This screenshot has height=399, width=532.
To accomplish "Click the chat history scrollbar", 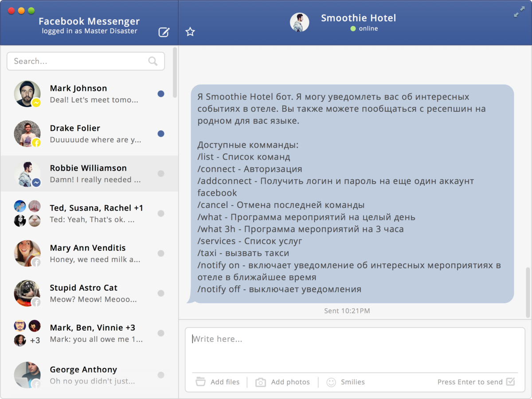I will click(528, 293).
